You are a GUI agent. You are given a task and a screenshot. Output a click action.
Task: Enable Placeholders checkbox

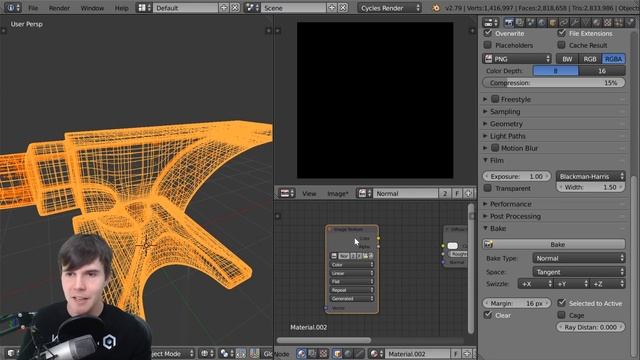[488, 44]
